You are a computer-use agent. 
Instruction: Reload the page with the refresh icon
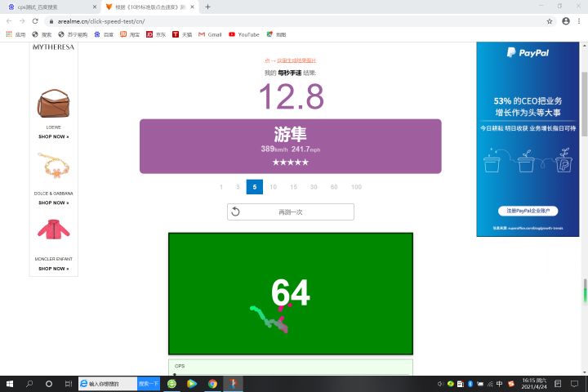[x=35, y=21]
